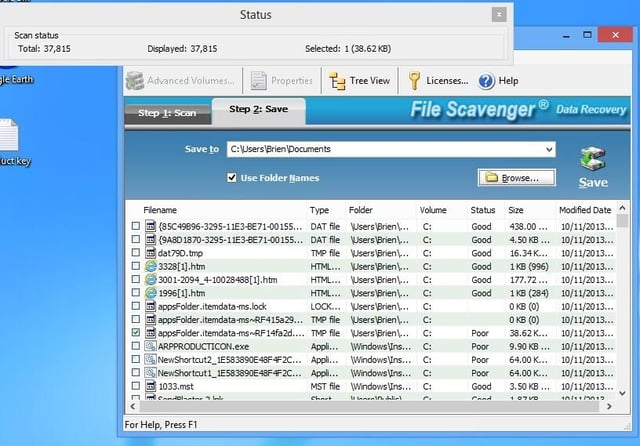Click the Tree View toolbar label
Image resolution: width=640 pixels, height=446 pixels.
(x=370, y=81)
